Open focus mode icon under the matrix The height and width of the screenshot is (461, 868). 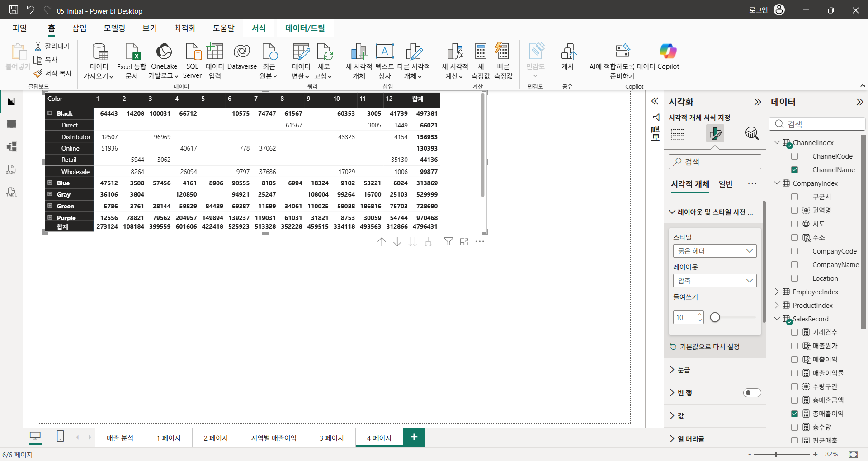[x=464, y=242]
